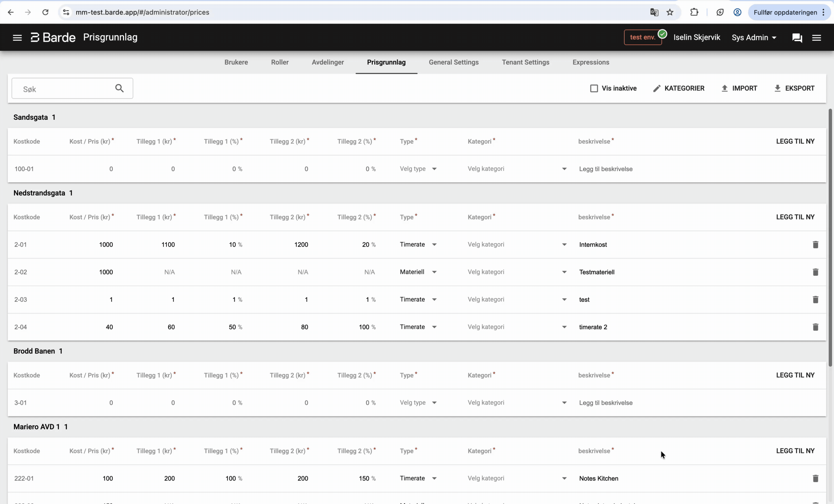Click the KATEGORIER edit button
834x504 pixels.
tap(679, 88)
